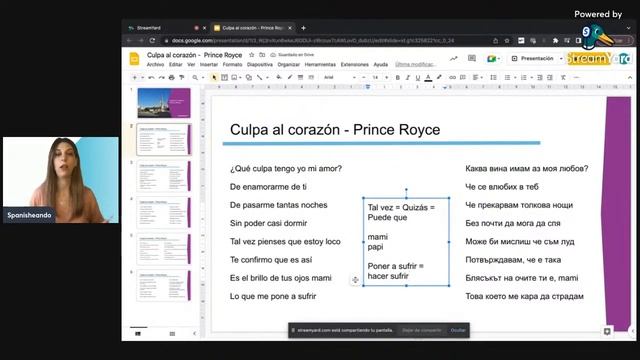
Task: Click the fill color bucket icon
Action: [x=279, y=78]
